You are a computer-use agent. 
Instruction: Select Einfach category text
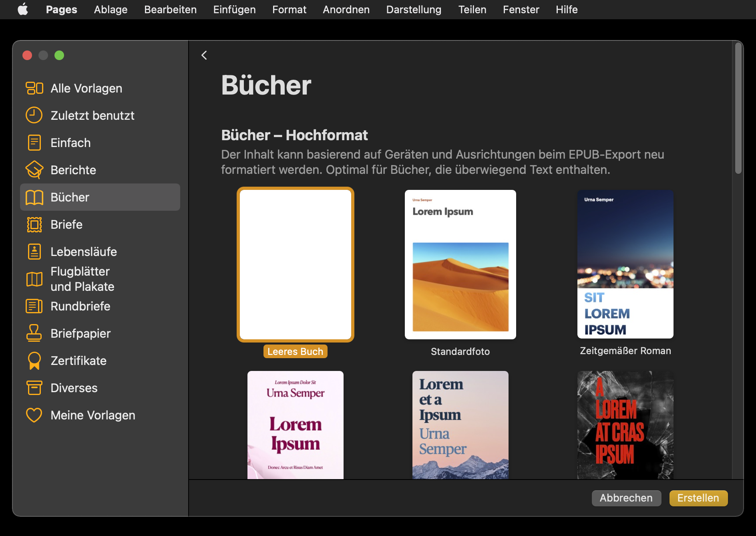(70, 143)
